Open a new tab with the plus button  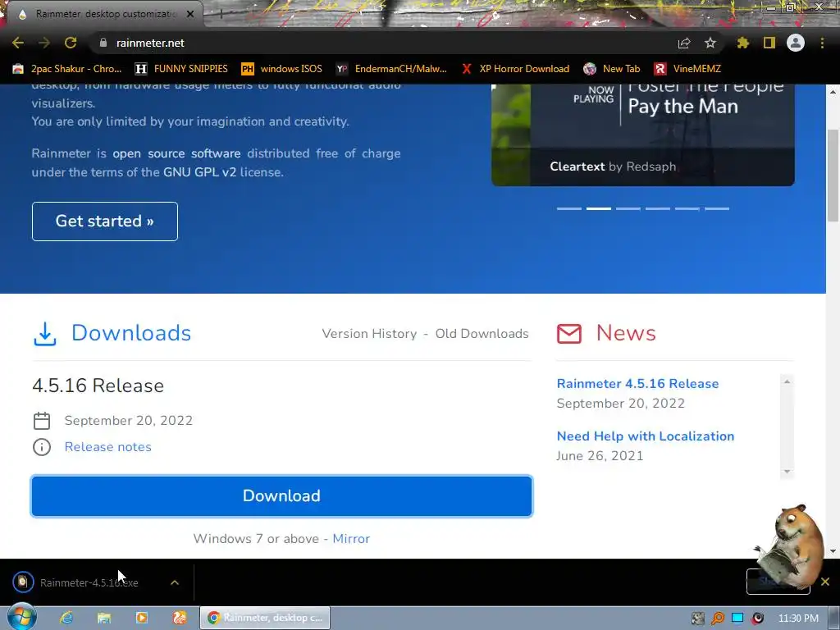click(221, 15)
